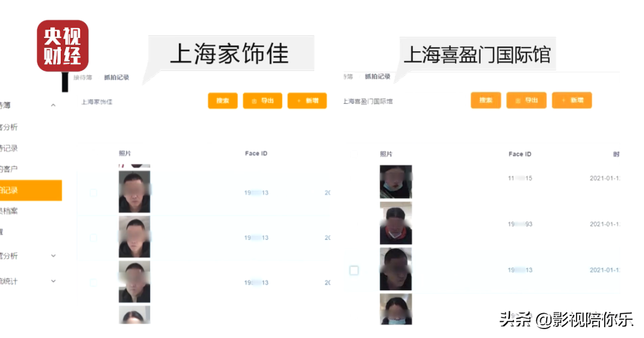The height and width of the screenshot is (338, 644).
Task: Click 2021-01-1 date in the 11**15 row
Action: pos(605,178)
